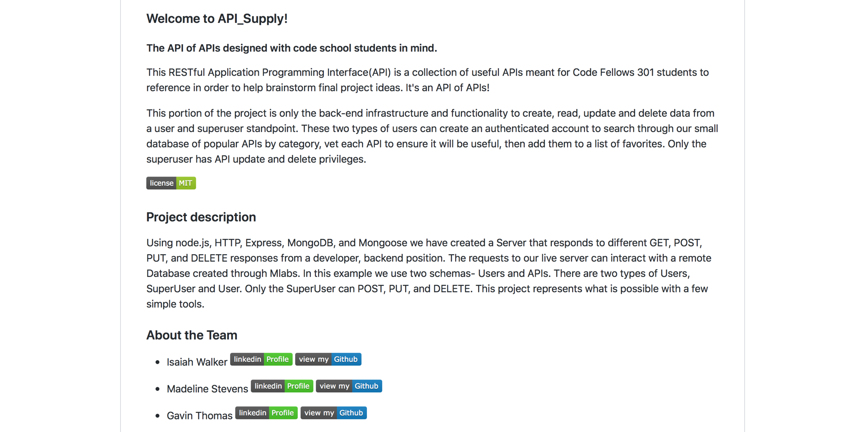Select the Isaiah Walker name text
The image size is (868, 432).
coord(197,362)
